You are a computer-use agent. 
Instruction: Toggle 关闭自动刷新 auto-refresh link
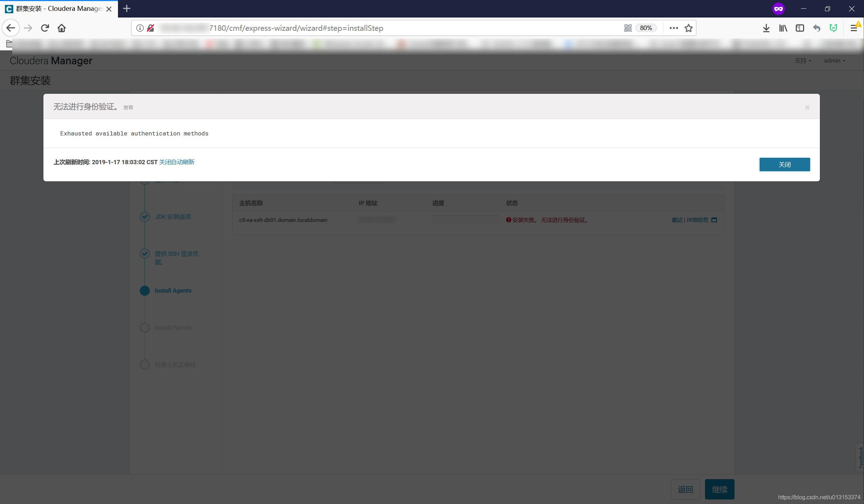click(x=177, y=162)
